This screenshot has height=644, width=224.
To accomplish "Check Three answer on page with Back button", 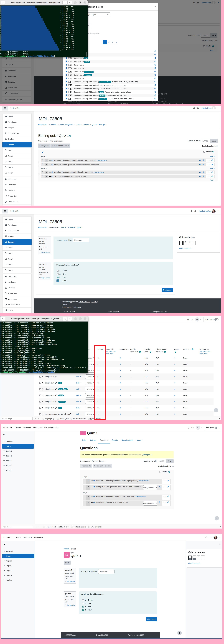I will click(x=83, y=600).
